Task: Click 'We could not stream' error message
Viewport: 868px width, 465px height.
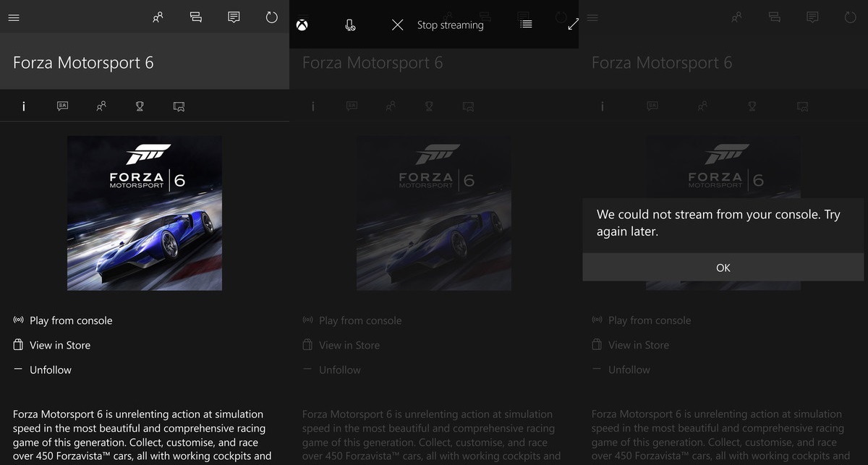Action: pos(718,223)
